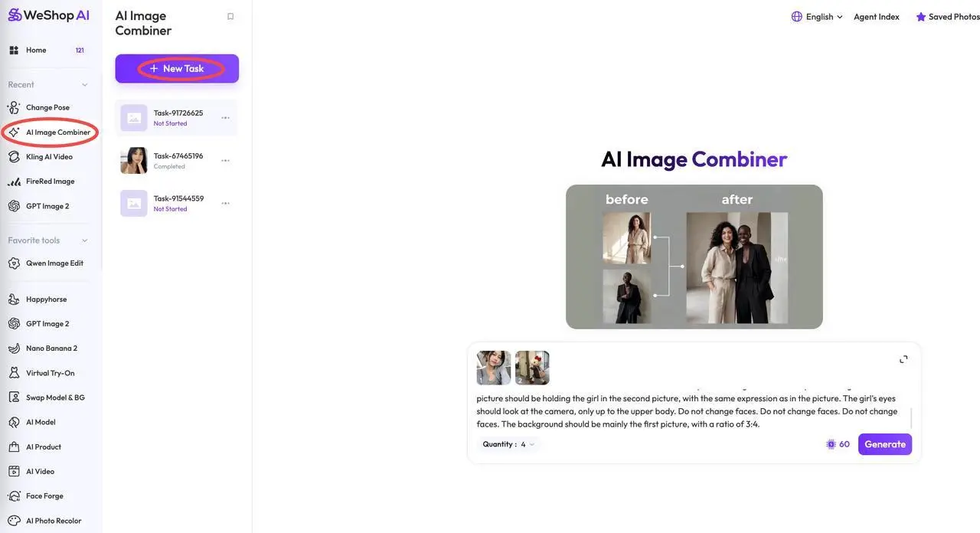980x533 pixels.
Task: Open more options for Task-91726625
Action: coord(225,118)
